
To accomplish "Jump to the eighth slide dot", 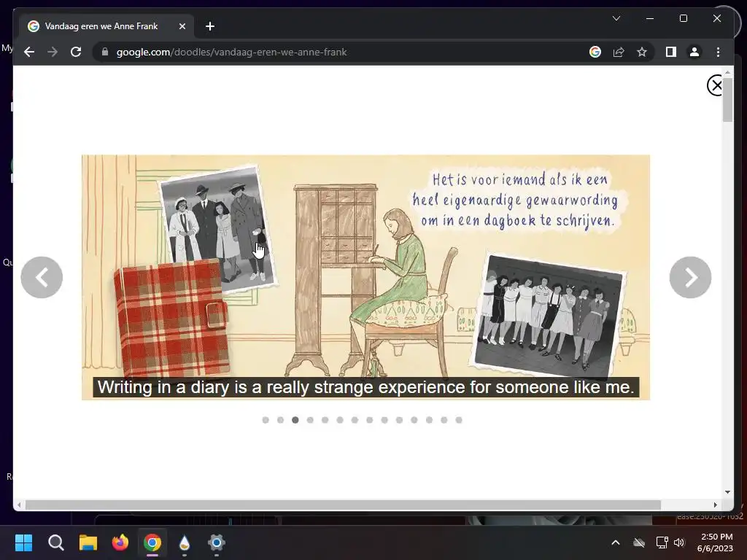I will pos(370,420).
